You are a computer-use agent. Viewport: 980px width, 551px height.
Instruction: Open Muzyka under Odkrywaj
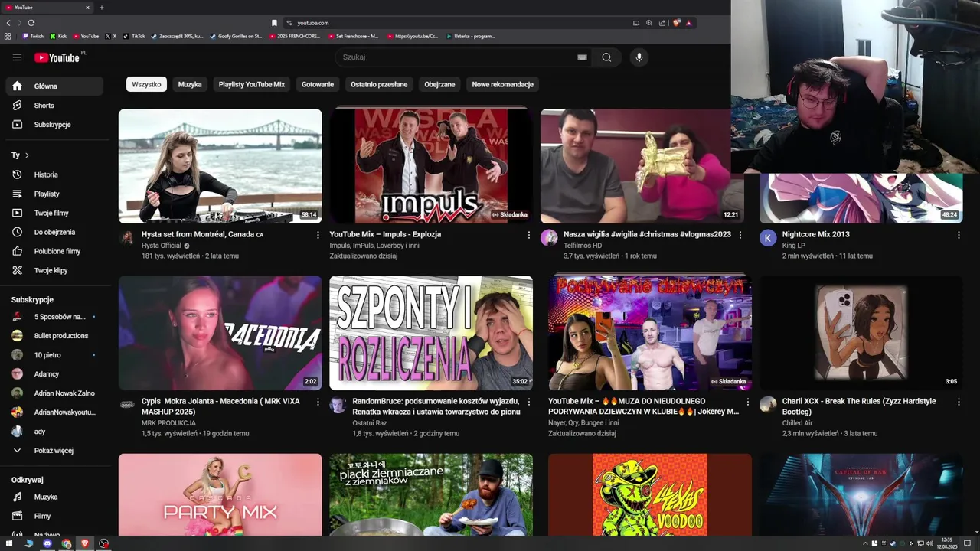(54, 497)
